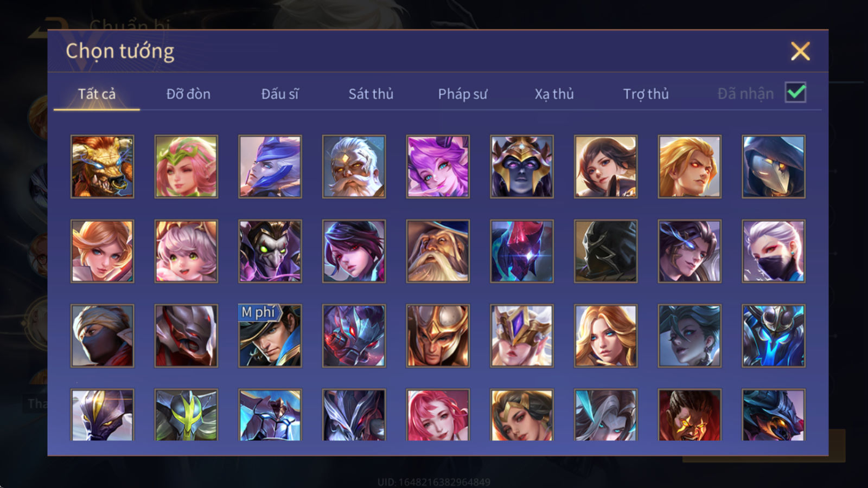Switch to the Đấu sĩ tab
Viewport: 868px width, 488px height.
click(x=280, y=94)
